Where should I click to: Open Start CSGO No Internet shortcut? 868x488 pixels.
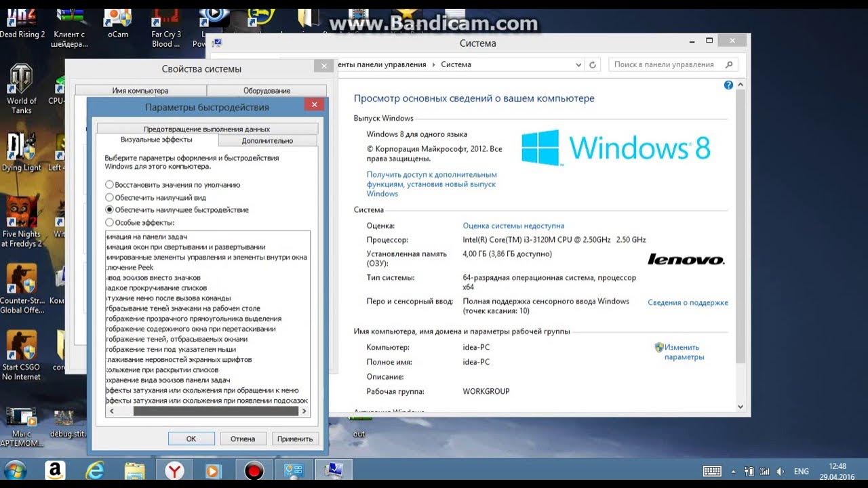pos(21,355)
